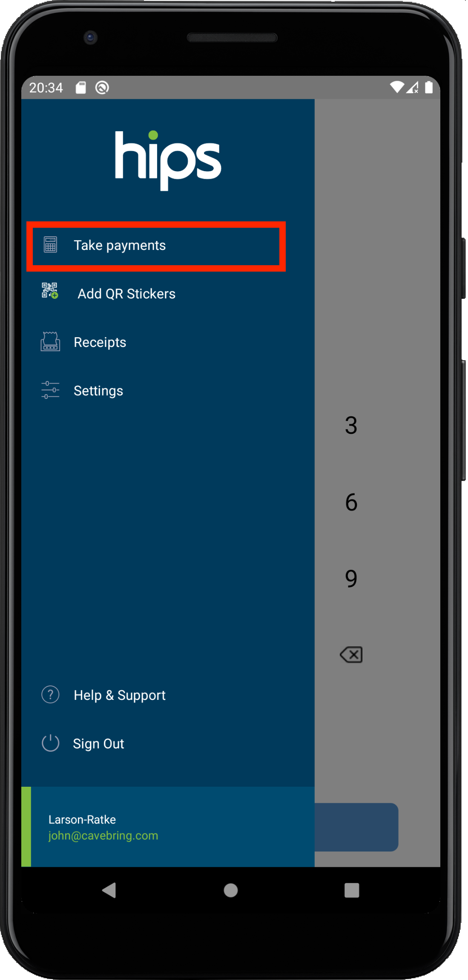Tap the QR code plus icon
The height and width of the screenshot is (980, 468).
tap(50, 291)
